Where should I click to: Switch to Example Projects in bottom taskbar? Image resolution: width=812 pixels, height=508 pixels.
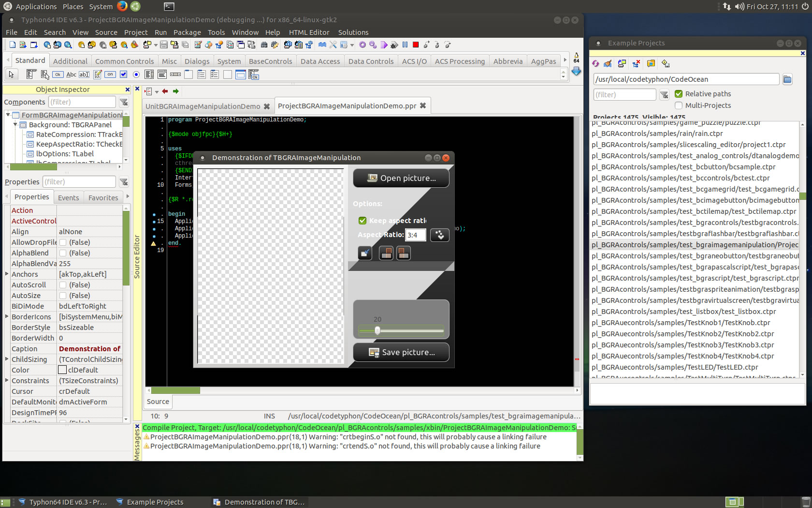click(x=155, y=502)
